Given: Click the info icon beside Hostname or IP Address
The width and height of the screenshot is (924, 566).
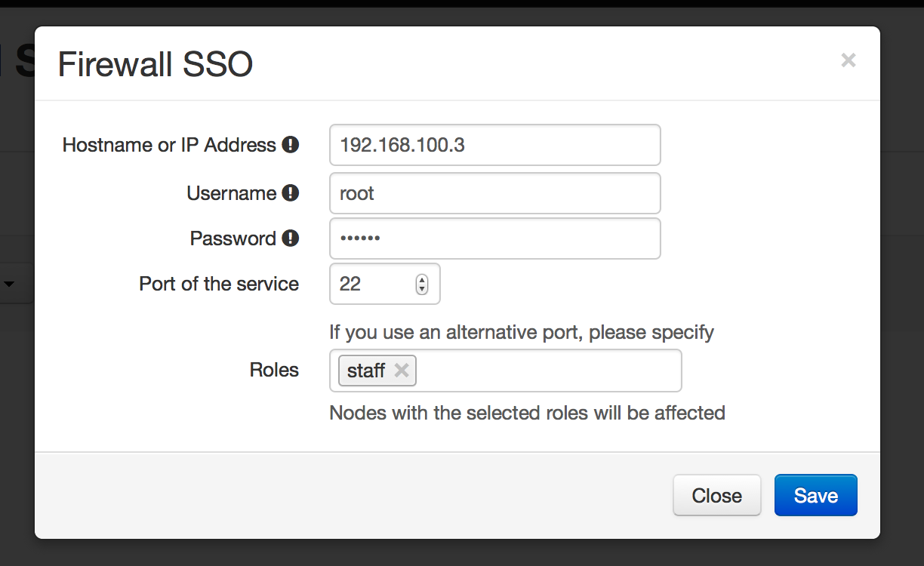Looking at the screenshot, I should (x=291, y=145).
